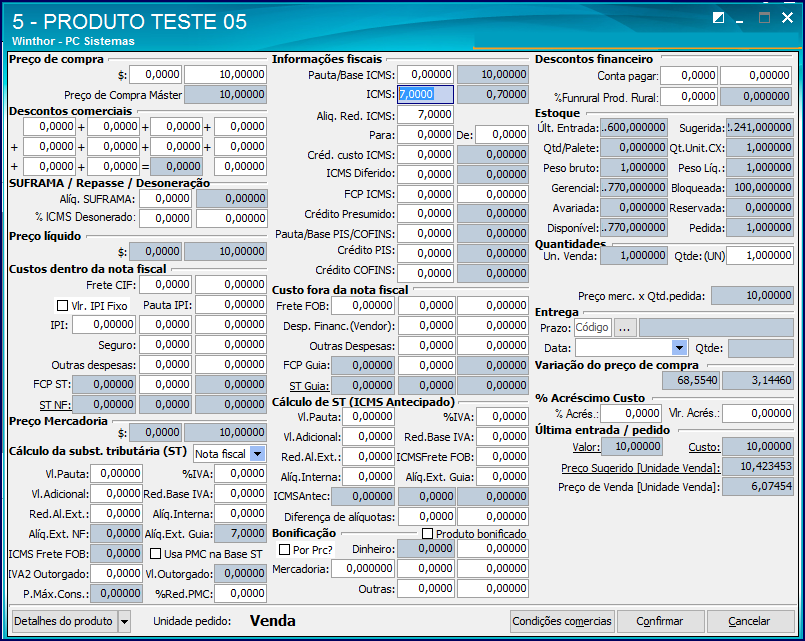Open the Nota fiscal ST dropdown

258,454
